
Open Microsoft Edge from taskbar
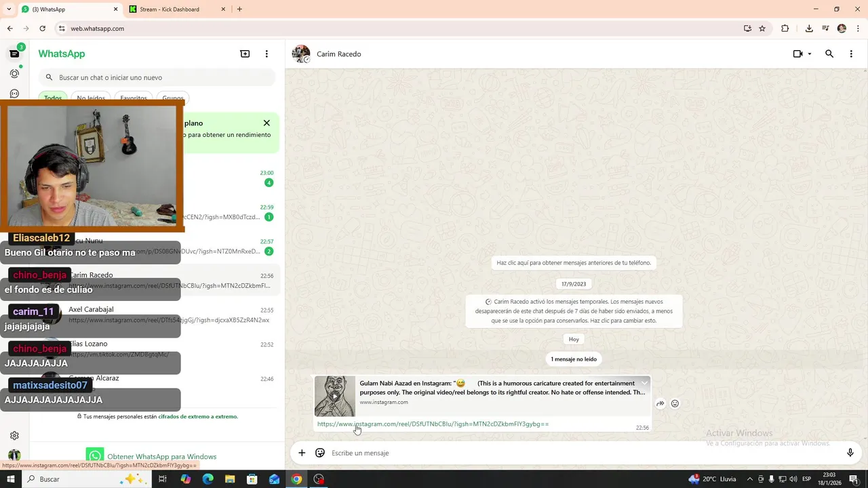click(208, 479)
